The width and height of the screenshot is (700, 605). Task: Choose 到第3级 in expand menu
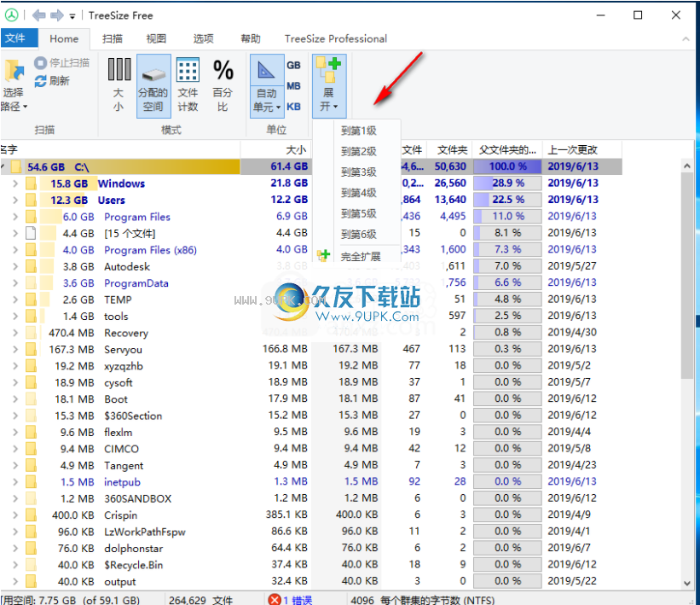[x=358, y=172]
